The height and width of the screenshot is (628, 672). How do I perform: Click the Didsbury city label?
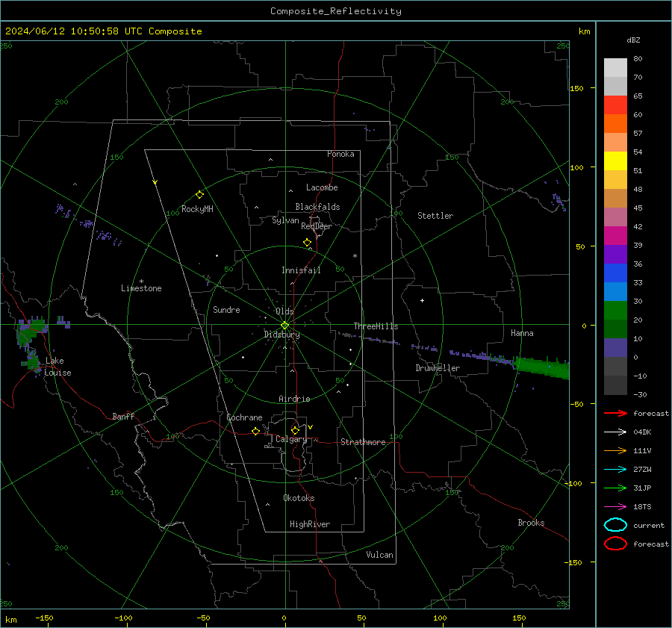point(281,335)
